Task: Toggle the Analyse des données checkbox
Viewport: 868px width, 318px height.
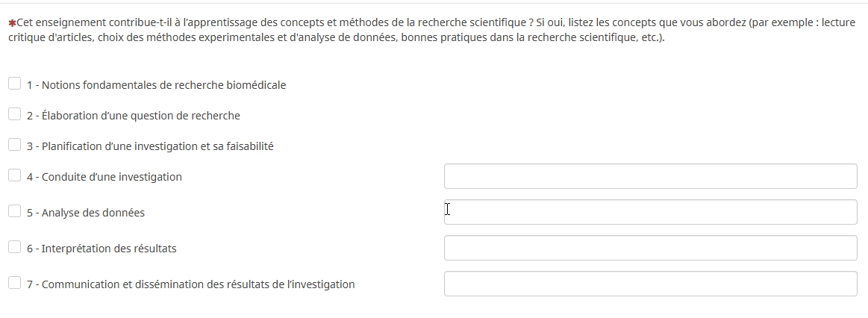Action: 14,211
